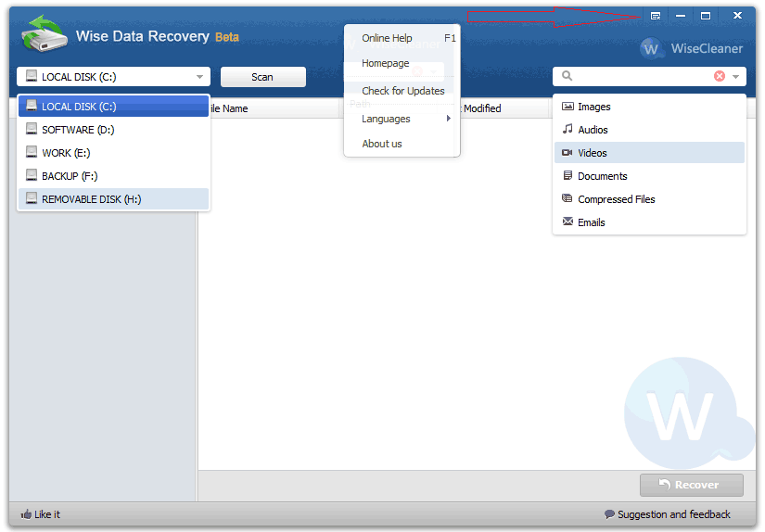The width and height of the screenshot is (765, 532).
Task: Click the magnifier icon in search box
Action: click(x=567, y=76)
